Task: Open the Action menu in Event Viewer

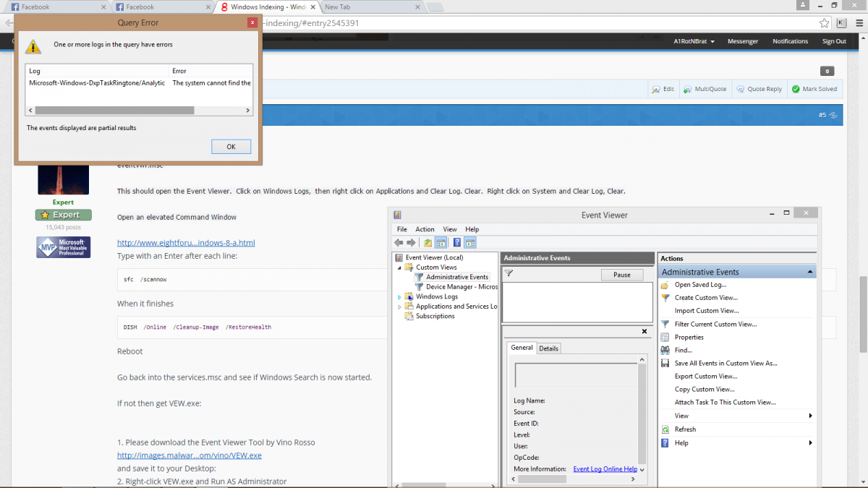Action: pyautogui.click(x=425, y=229)
